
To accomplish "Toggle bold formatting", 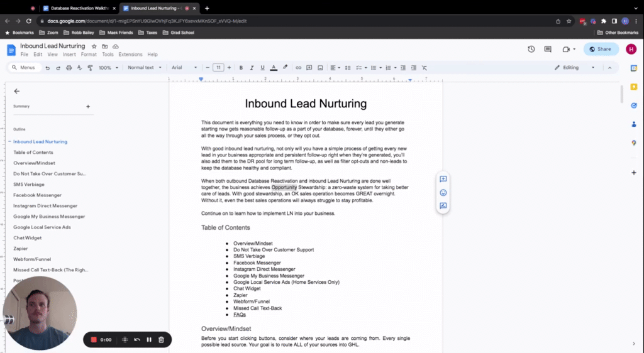I will (241, 68).
